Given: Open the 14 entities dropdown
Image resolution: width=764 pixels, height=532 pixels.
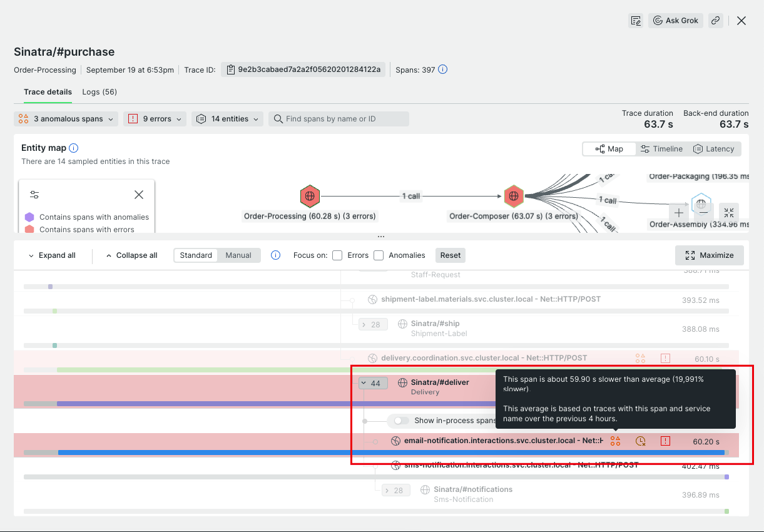Looking at the screenshot, I should click(227, 119).
